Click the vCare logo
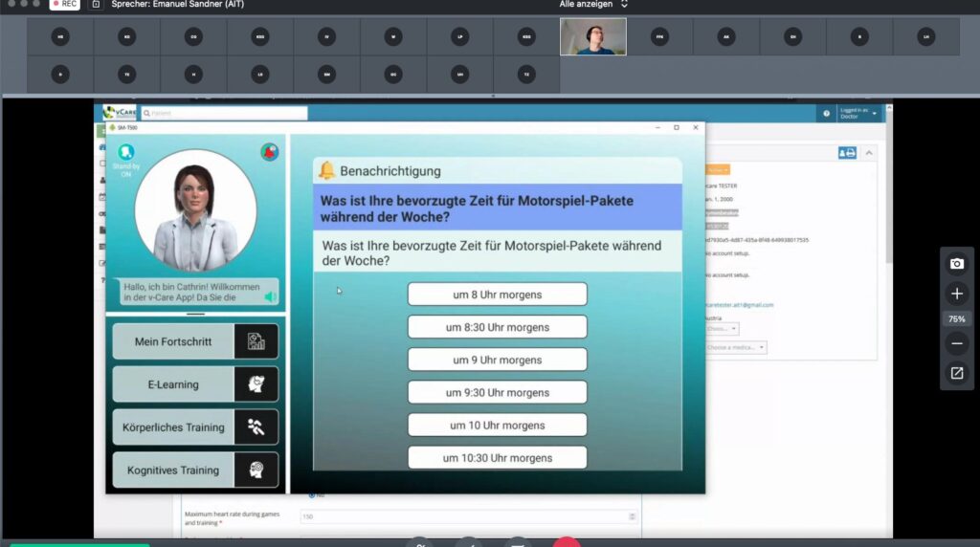 (x=120, y=113)
